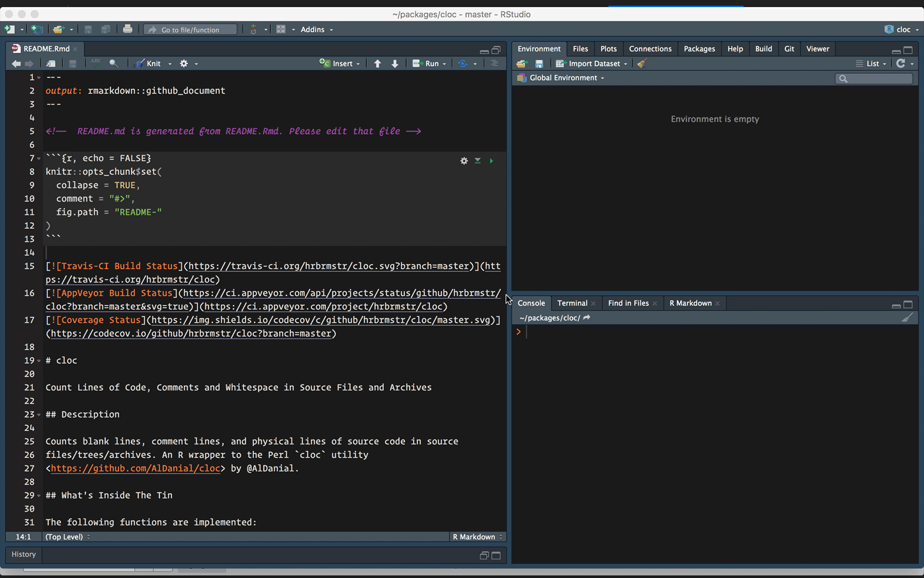Open Find/Replace with the magnifier icon
924x578 pixels.
coord(114,63)
